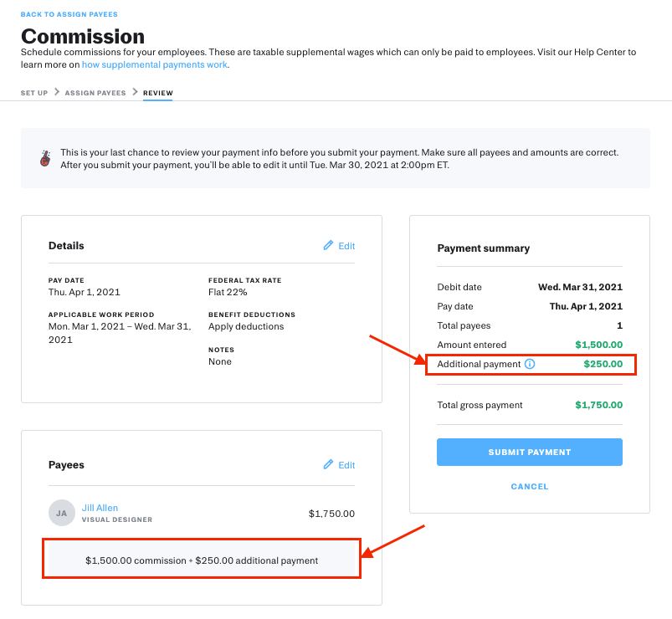
Task: Open the how supplemental payments work link
Action: 155,64
